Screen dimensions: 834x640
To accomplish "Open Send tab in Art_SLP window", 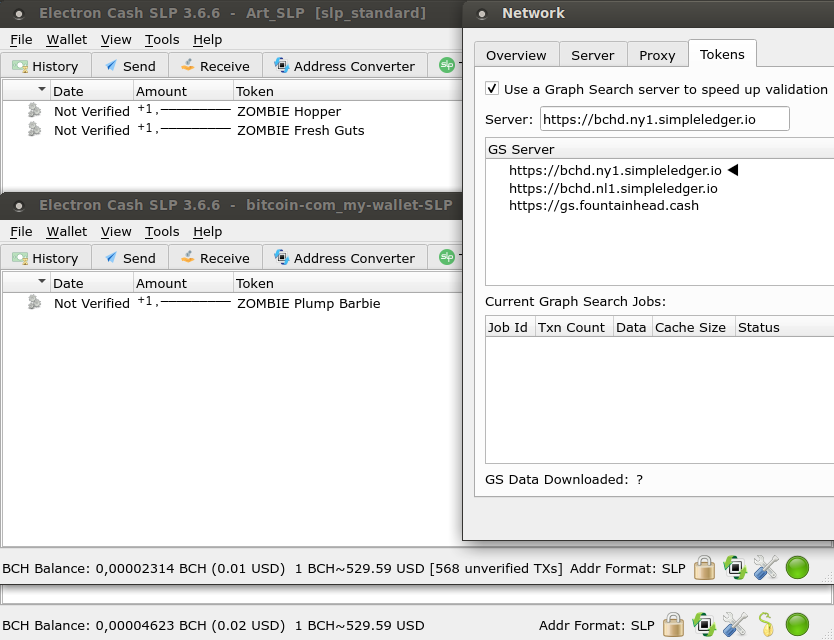I will (130, 66).
